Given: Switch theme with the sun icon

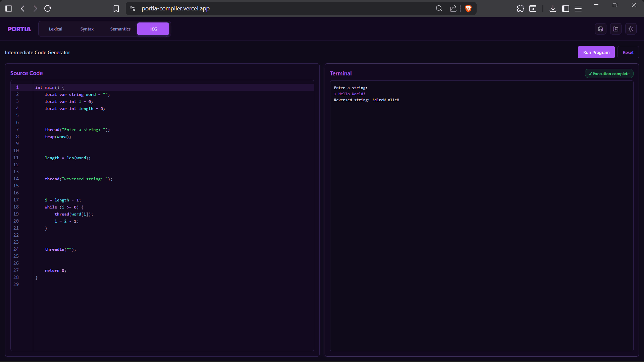Looking at the screenshot, I should point(631,29).
